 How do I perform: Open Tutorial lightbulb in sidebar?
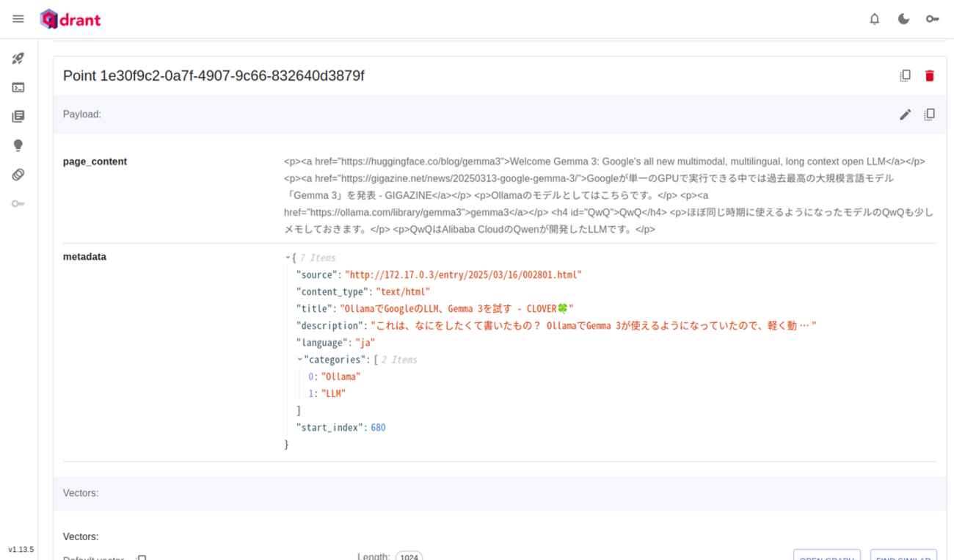(18, 145)
